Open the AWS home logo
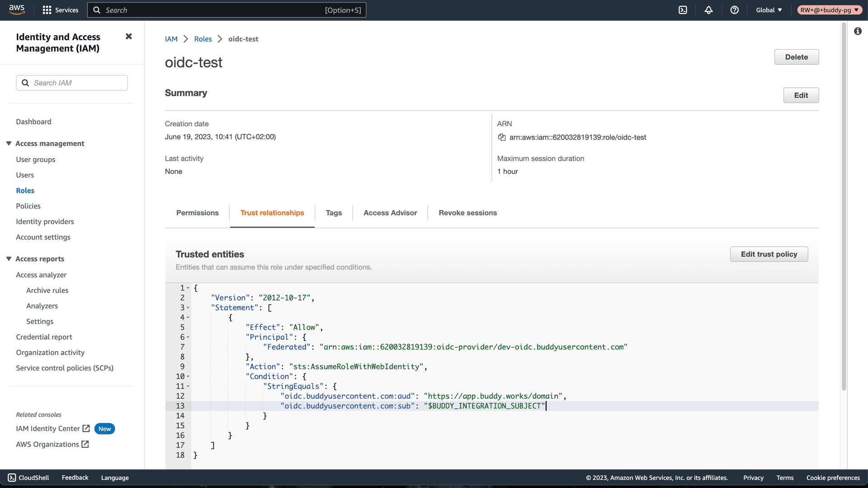The height and width of the screenshot is (488, 868). coord(17,10)
